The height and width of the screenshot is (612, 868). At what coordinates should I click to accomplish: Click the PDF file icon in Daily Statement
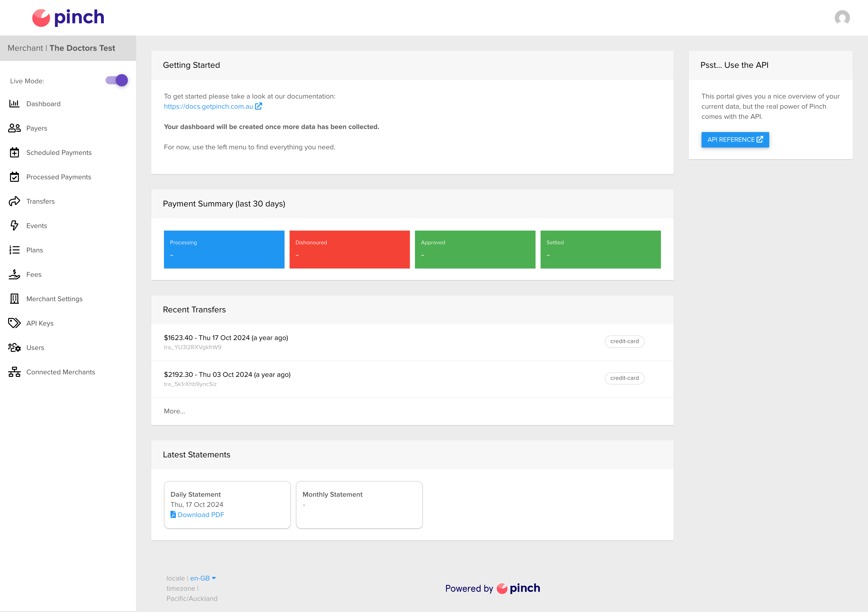coord(173,514)
